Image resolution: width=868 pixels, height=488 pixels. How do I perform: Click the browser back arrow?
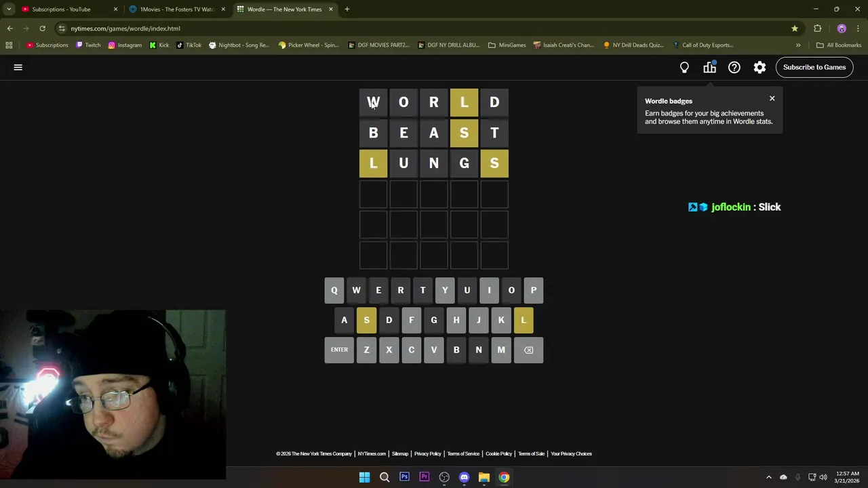(x=9, y=28)
